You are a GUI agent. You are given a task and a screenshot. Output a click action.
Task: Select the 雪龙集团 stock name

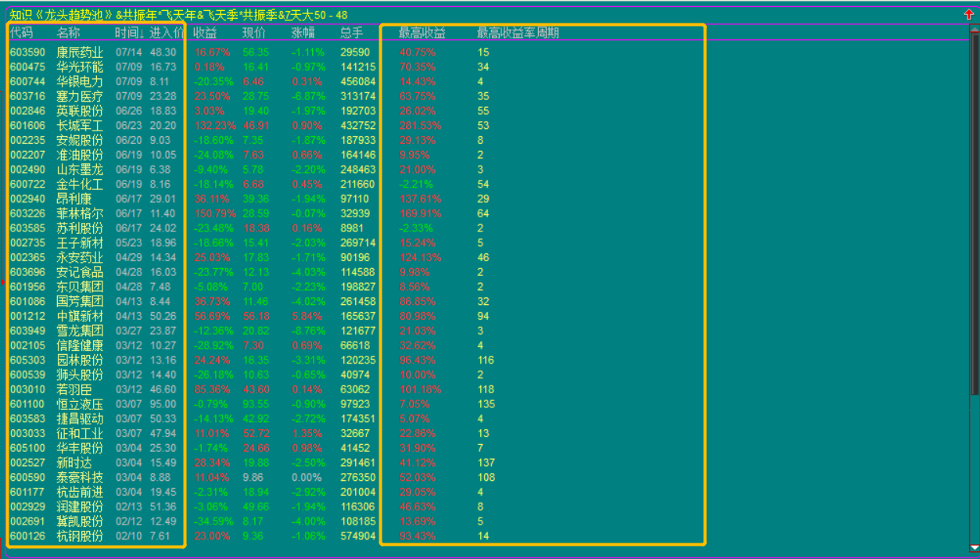pos(80,331)
